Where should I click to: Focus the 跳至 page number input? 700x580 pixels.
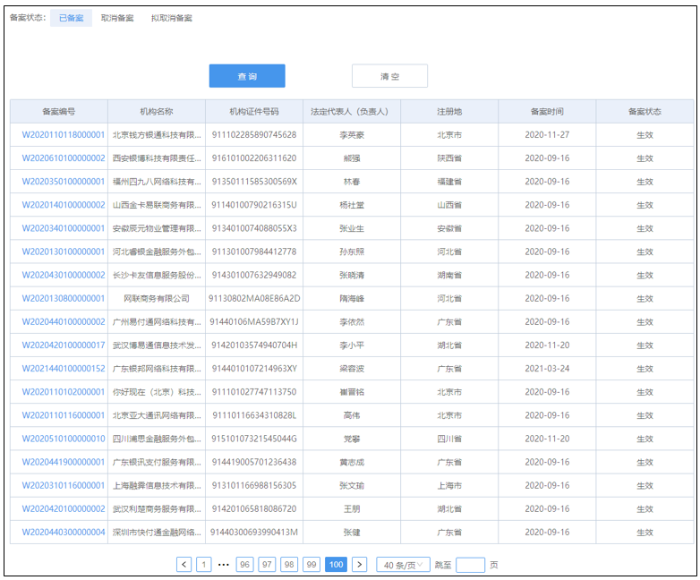[x=470, y=565]
